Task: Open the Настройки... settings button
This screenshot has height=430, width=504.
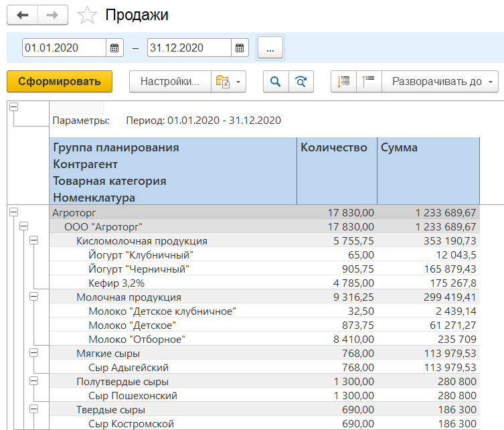Action: pos(169,82)
